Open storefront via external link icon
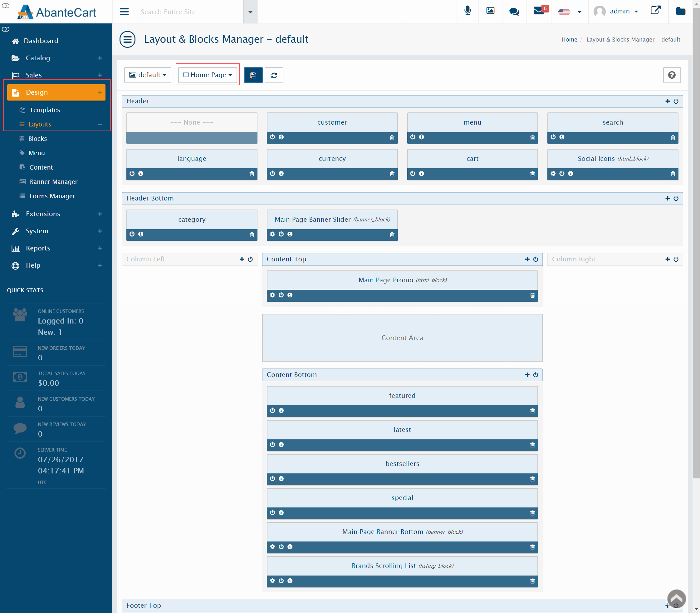 pos(655,10)
